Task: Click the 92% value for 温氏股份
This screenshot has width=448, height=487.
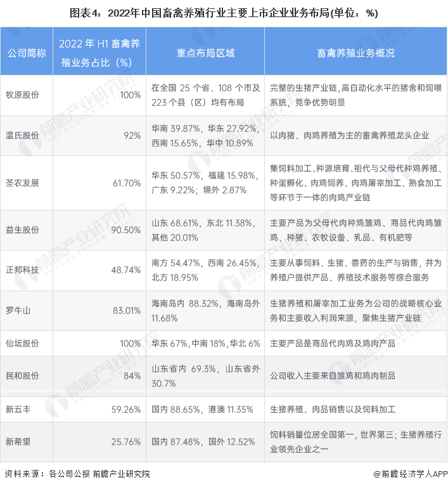Action: pos(132,136)
